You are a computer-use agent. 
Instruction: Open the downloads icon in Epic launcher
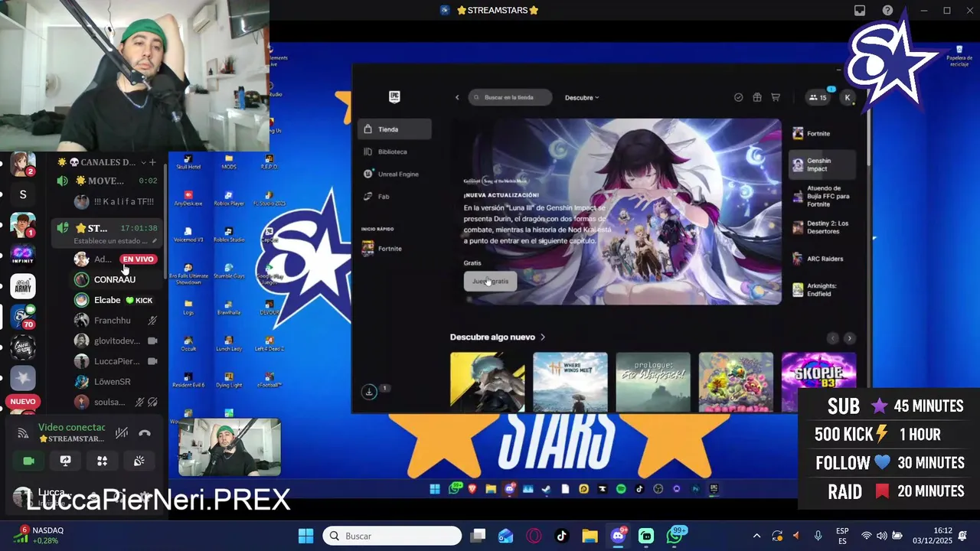(x=369, y=391)
